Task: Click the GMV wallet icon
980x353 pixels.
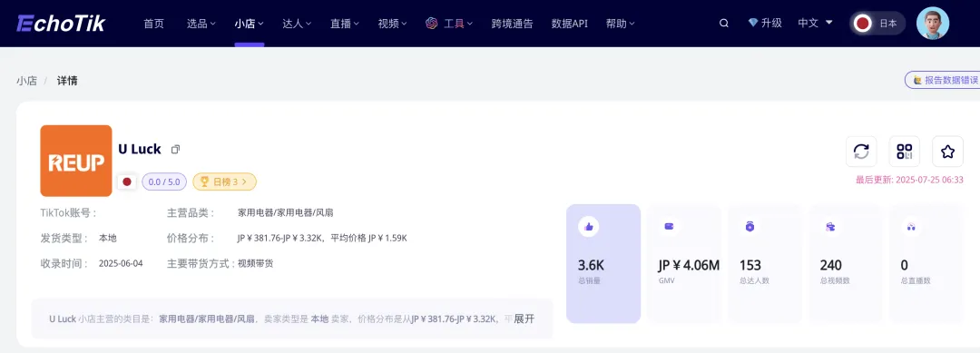Action: coord(669,227)
